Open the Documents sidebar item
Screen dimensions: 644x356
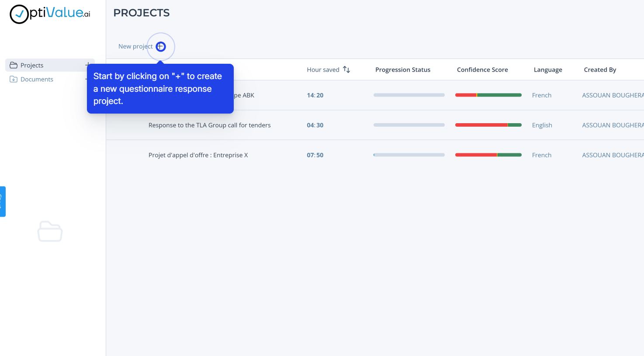50,79
